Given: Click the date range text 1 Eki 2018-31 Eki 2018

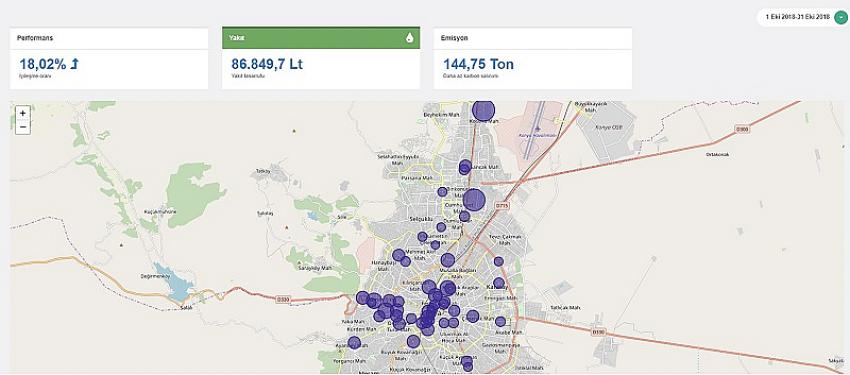Looking at the screenshot, I should point(797,17).
